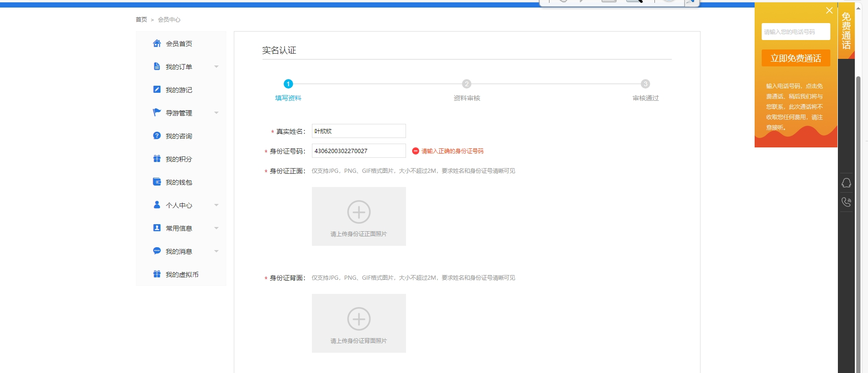Open QQ customer service icon on right bar
This screenshot has width=868, height=373.
pyautogui.click(x=846, y=183)
